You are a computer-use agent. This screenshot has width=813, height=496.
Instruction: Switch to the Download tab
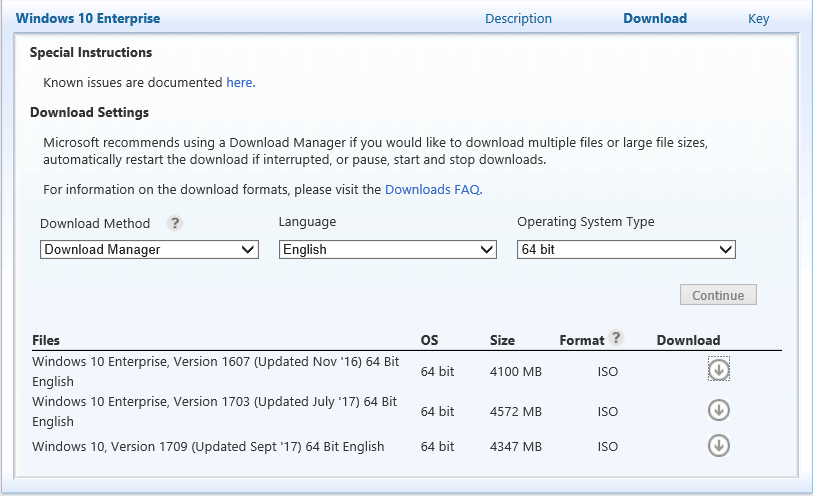pos(655,19)
